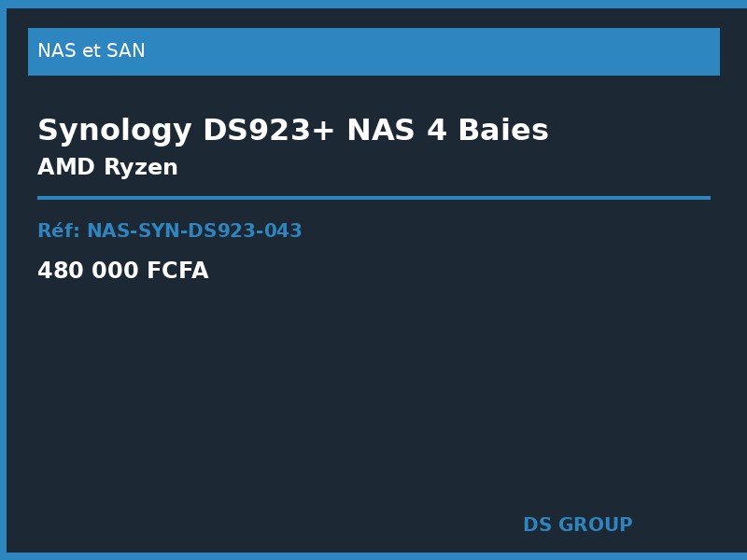Screen dimensions: 747x560
Task: Click the "Réf:" label
Action: click(x=59, y=231)
